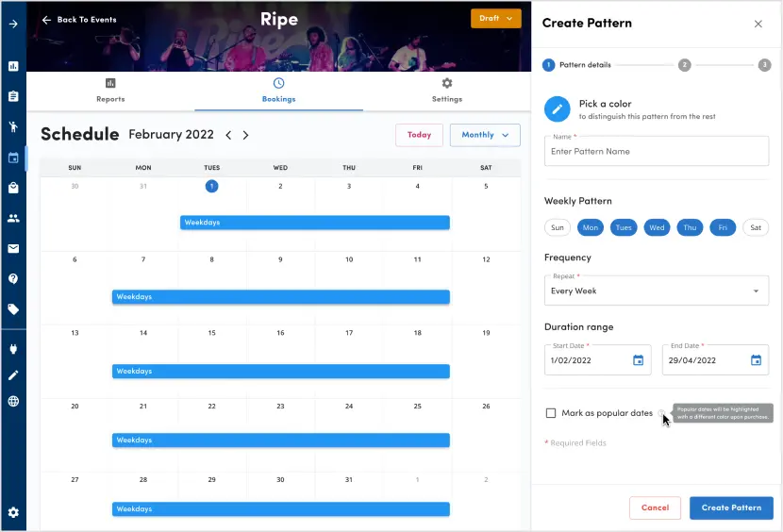This screenshot has width=783, height=532.
Task: Switch to the Reports tab
Action: tap(110, 91)
